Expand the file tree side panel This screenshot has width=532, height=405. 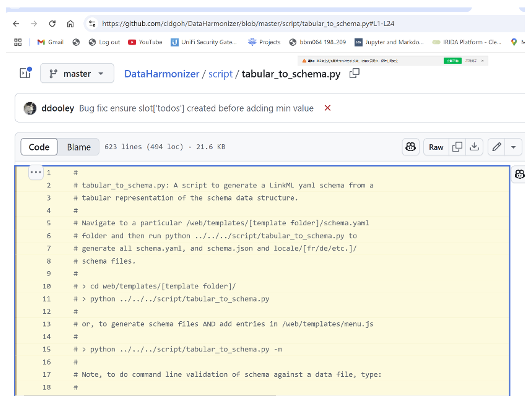26,73
